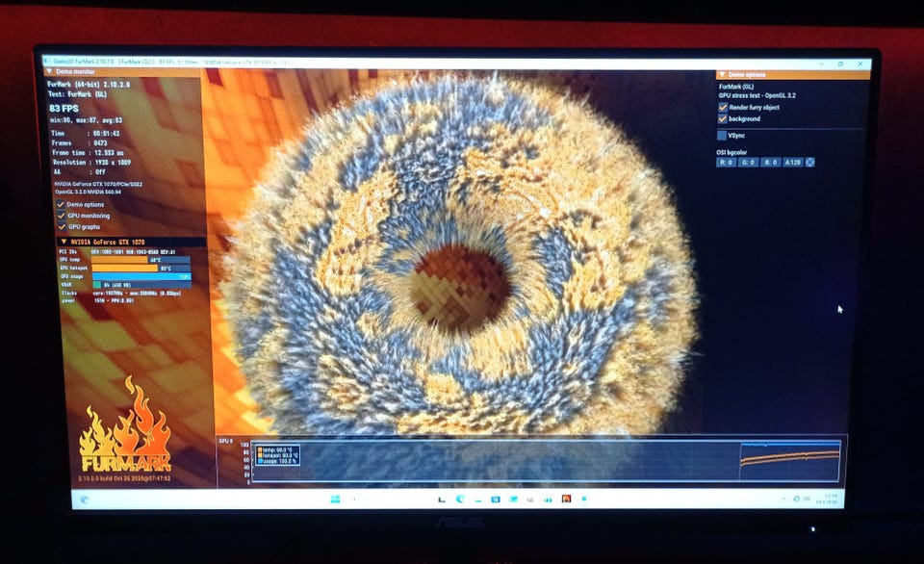
Task: Disable the Render furry object checkbox
Action: [x=723, y=107]
